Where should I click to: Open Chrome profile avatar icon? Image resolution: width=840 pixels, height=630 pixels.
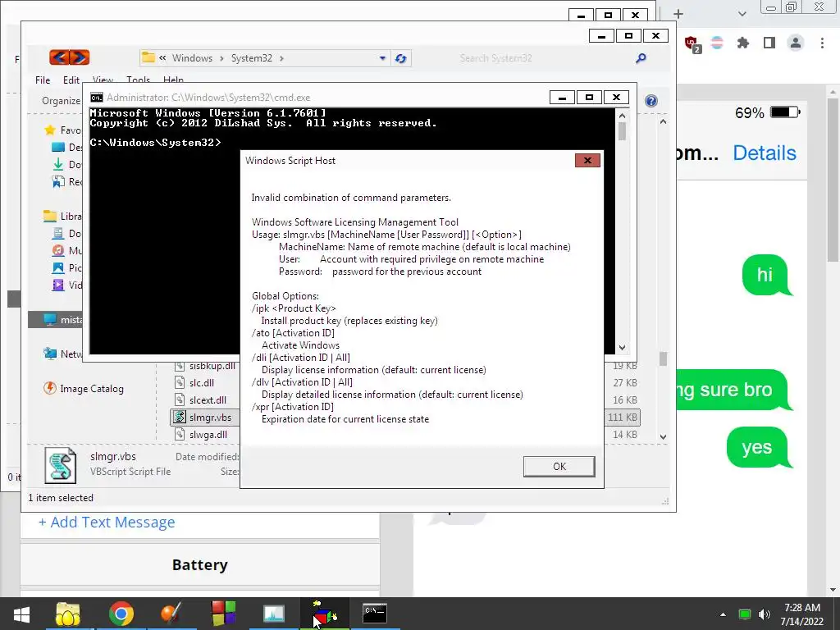796,43
